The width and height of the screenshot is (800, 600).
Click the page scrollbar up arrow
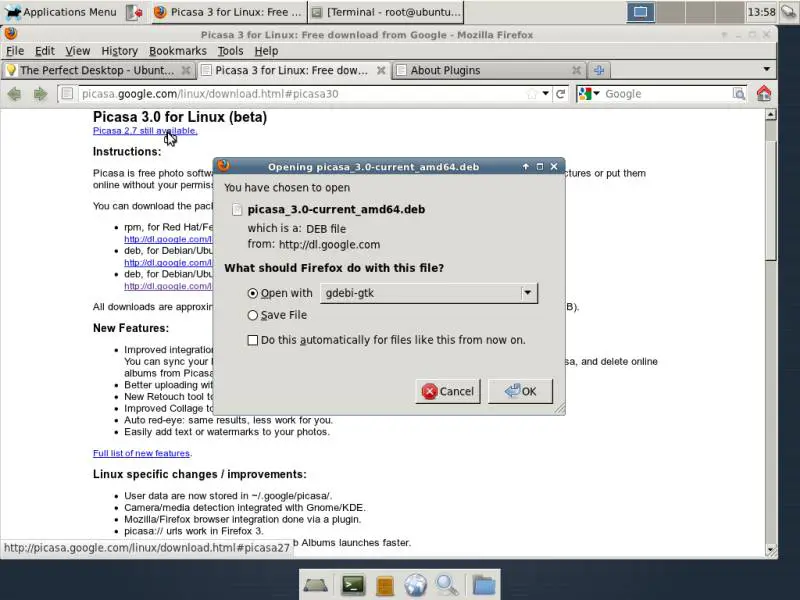tap(770, 114)
